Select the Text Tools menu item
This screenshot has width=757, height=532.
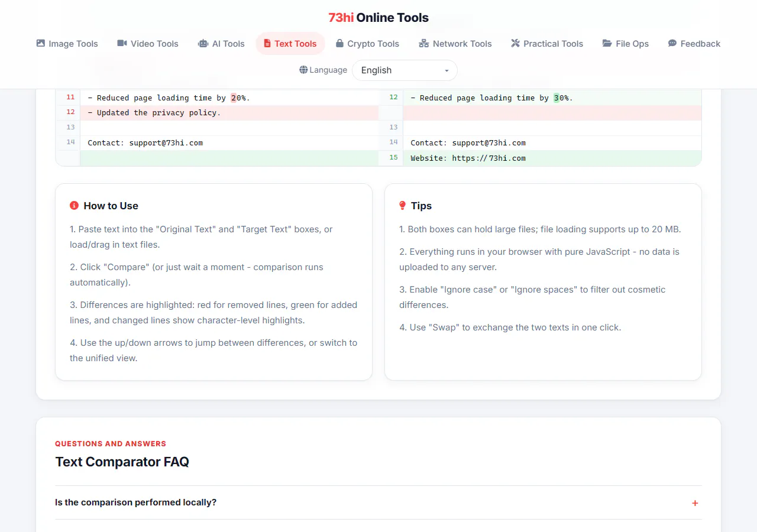[x=290, y=44]
